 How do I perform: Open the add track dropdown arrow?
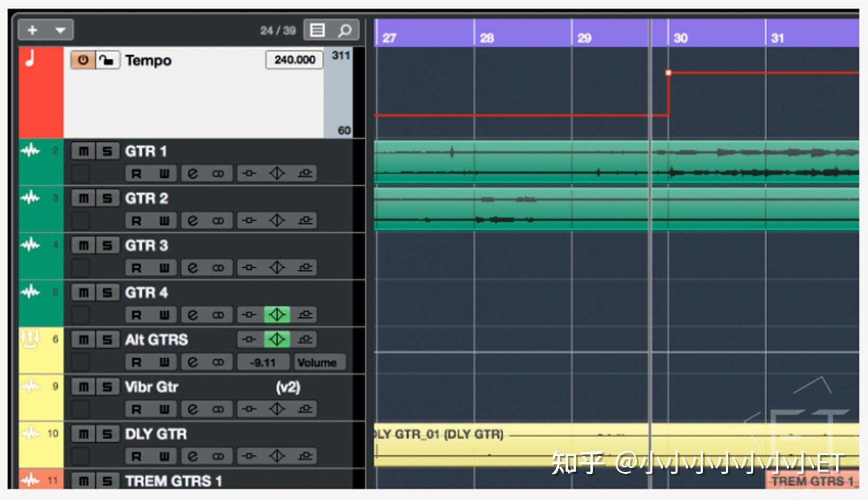pos(59,30)
